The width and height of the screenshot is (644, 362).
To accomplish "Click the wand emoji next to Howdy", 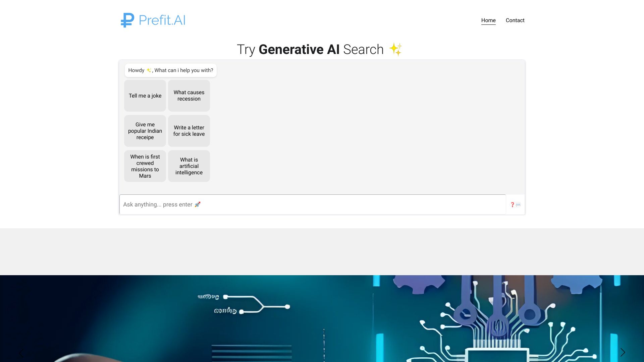I will click(x=148, y=70).
